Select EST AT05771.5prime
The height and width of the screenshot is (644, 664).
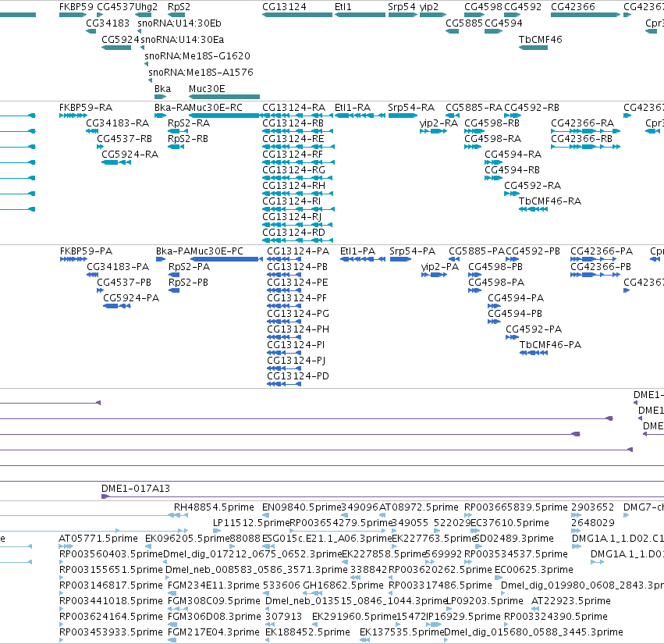coord(98,539)
